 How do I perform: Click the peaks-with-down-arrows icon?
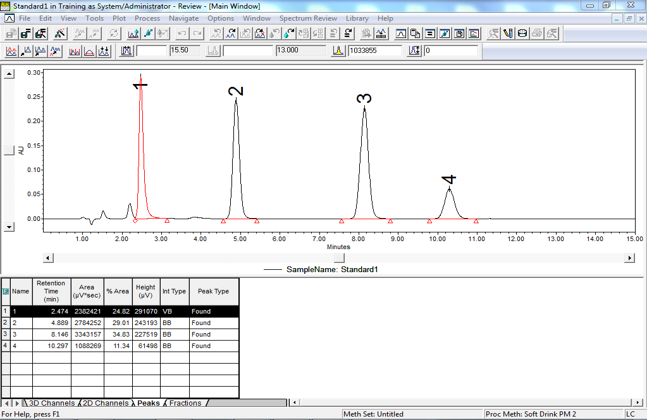coord(104,52)
